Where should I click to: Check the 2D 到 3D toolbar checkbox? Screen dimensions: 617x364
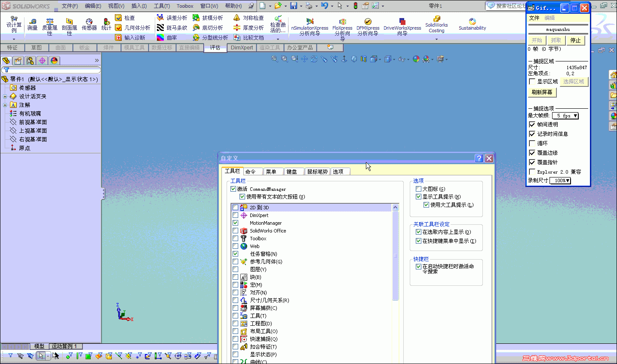pos(235,207)
